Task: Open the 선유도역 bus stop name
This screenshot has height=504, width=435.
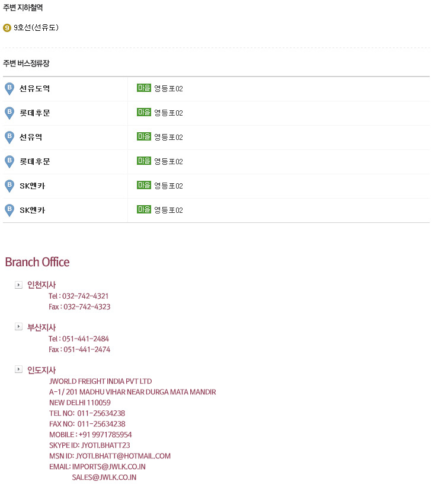Action: point(34,88)
